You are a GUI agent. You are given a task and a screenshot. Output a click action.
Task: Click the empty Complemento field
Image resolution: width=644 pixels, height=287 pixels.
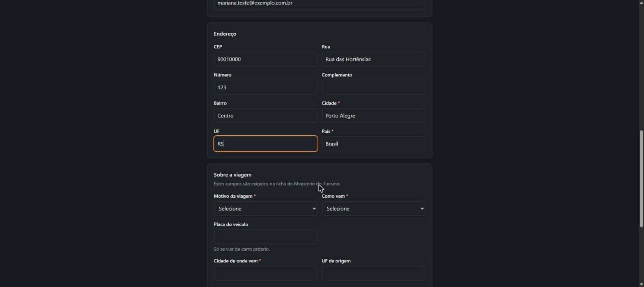coord(373,87)
